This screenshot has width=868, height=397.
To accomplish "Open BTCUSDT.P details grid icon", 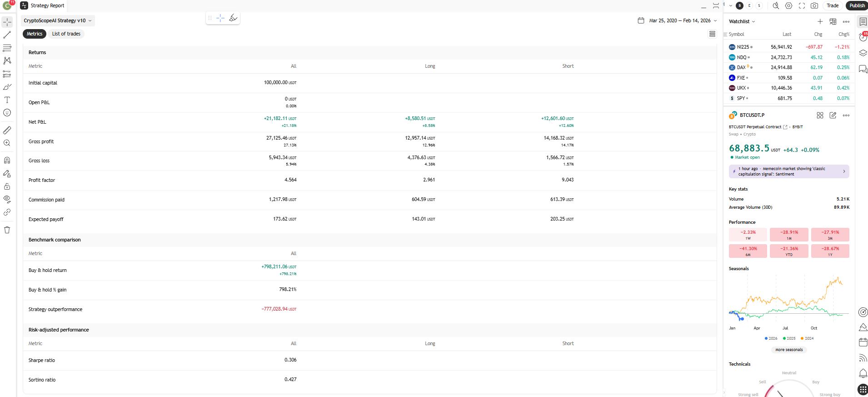I will pyautogui.click(x=820, y=116).
